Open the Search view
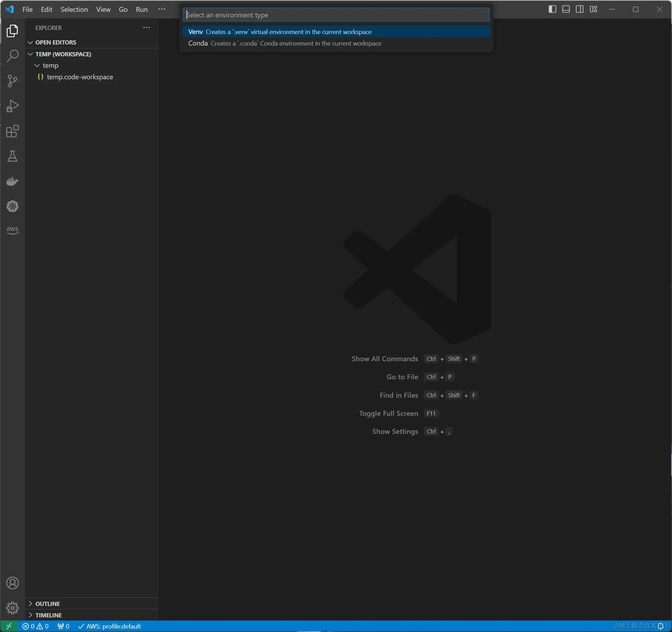This screenshot has height=632, width=672. [x=12, y=56]
